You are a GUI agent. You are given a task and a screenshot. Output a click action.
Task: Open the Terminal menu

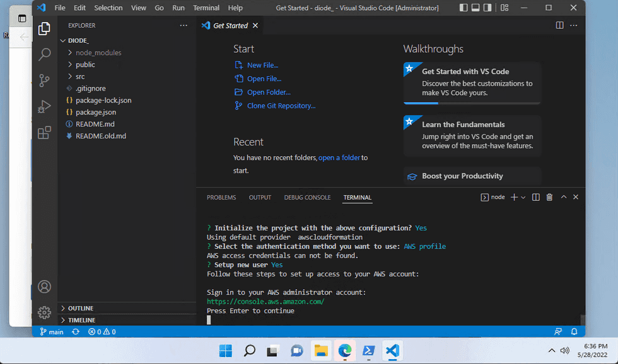(206, 8)
